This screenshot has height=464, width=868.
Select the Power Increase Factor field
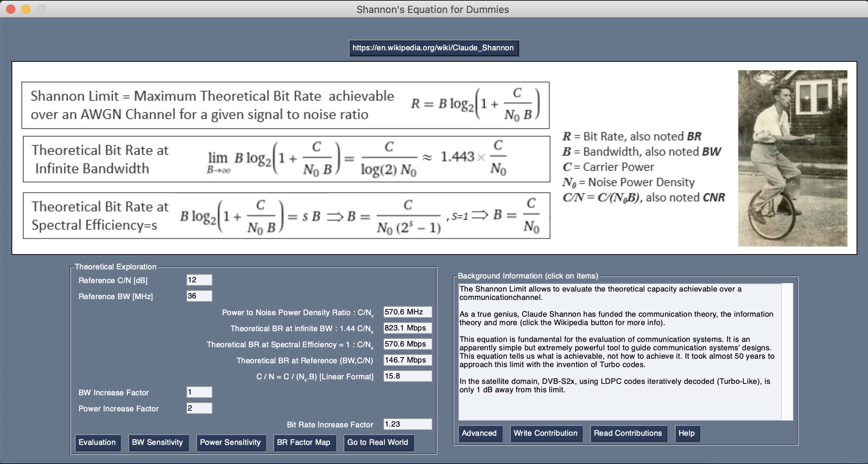(199, 408)
